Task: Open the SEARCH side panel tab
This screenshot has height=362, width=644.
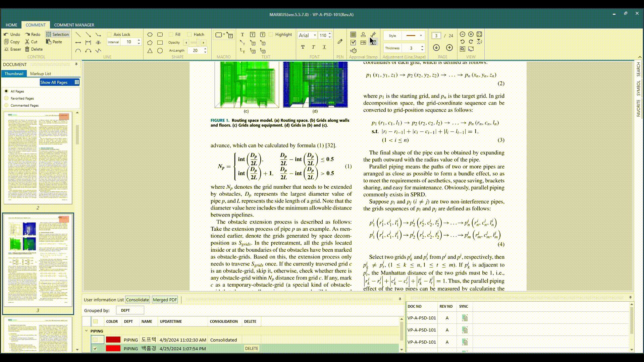Action: (638, 69)
